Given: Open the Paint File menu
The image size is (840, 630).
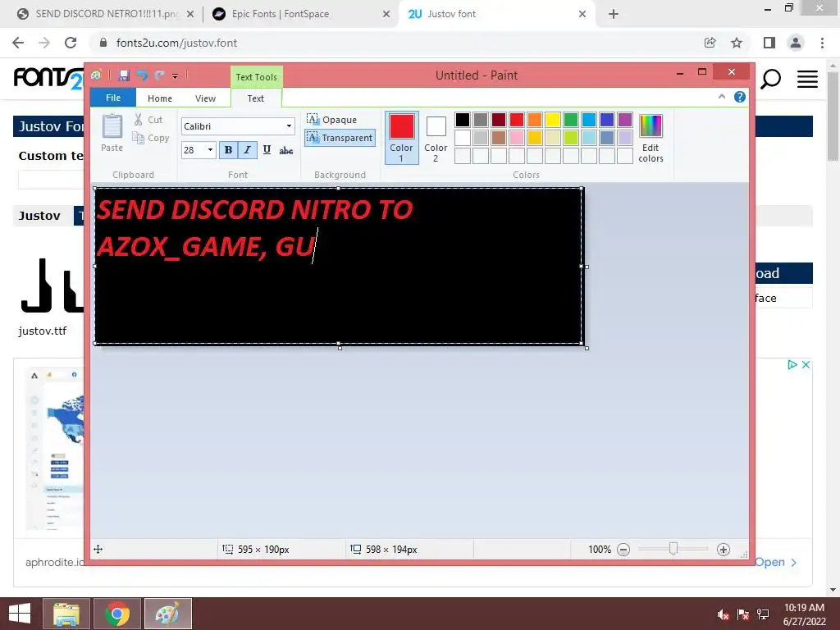Looking at the screenshot, I should pos(113,98).
